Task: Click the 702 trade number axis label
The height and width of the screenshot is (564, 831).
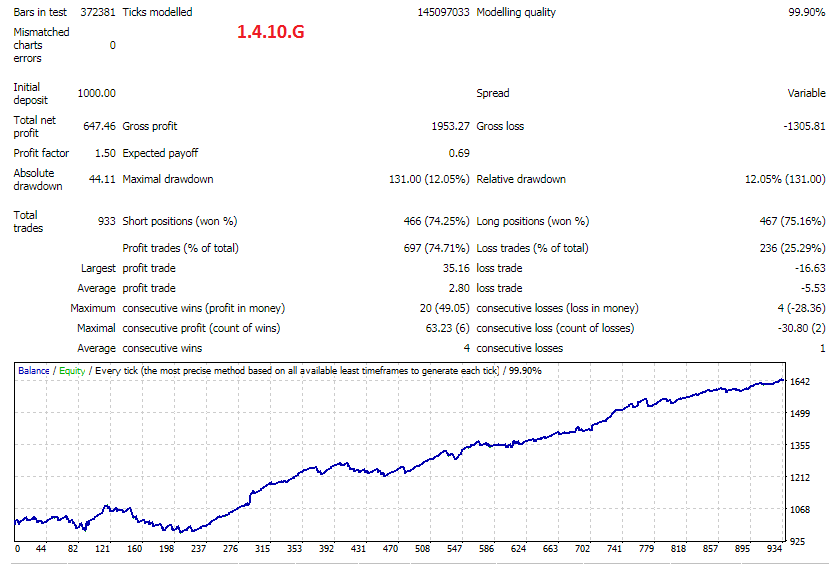Action: pos(582,549)
